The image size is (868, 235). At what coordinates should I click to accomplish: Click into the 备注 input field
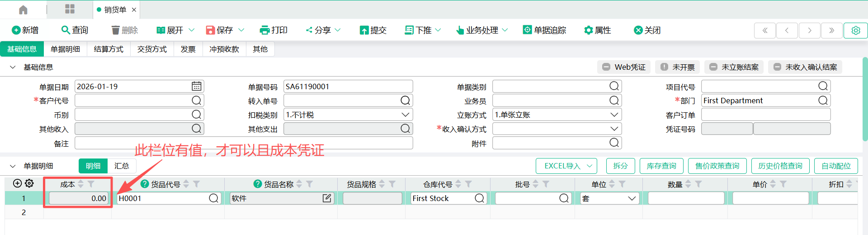point(243,144)
